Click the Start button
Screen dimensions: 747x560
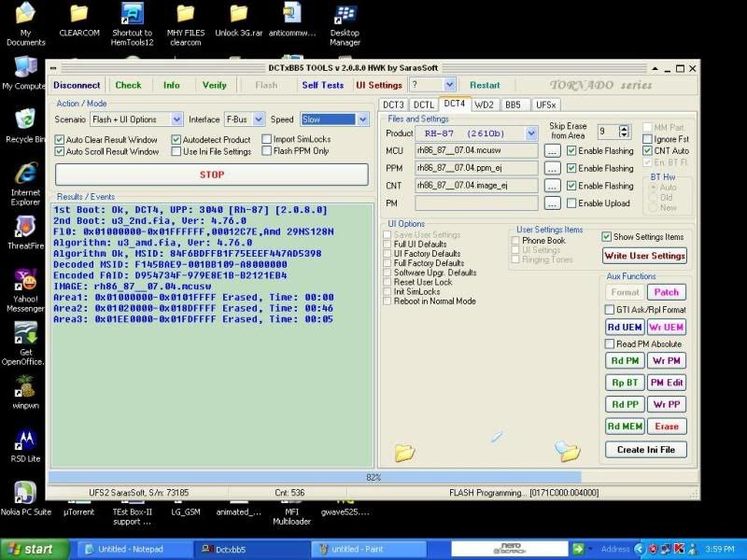click(35, 549)
